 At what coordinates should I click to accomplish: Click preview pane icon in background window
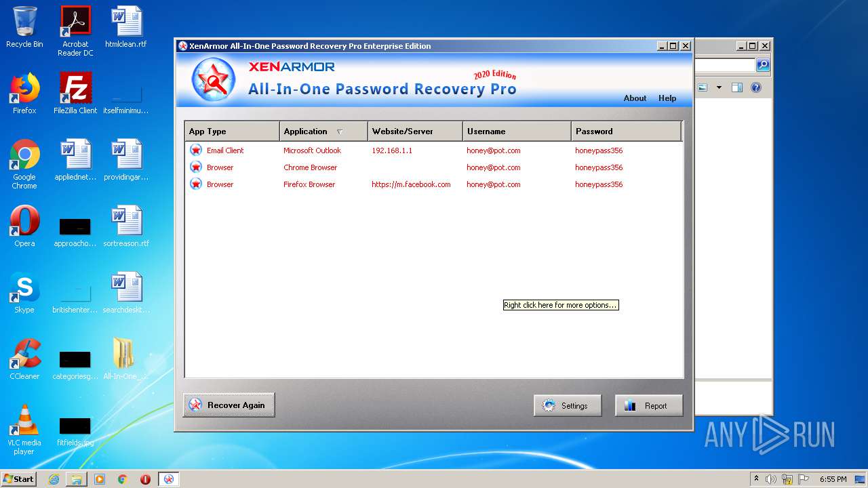click(737, 87)
